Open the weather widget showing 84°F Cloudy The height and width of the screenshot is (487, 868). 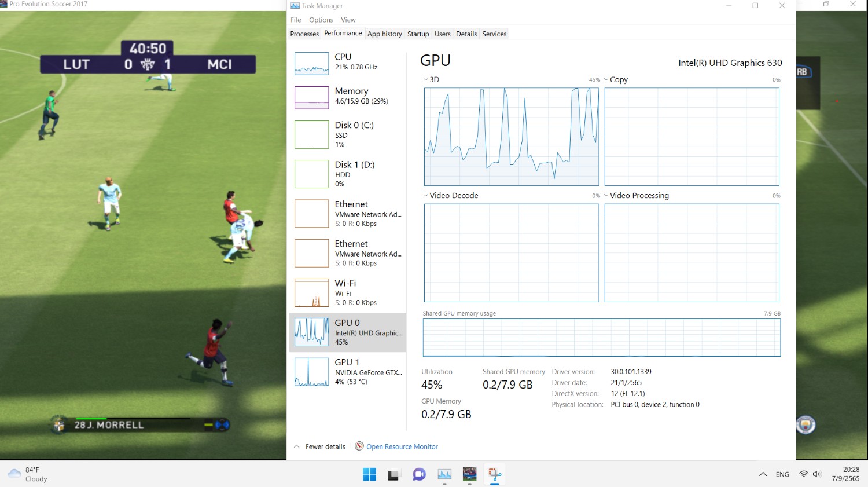(28, 474)
